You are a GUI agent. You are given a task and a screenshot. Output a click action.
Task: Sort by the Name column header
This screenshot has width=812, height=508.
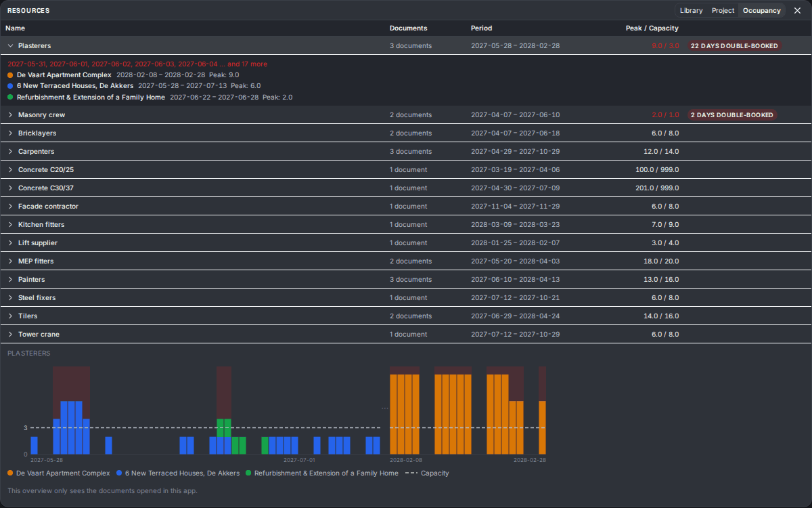(15, 28)
